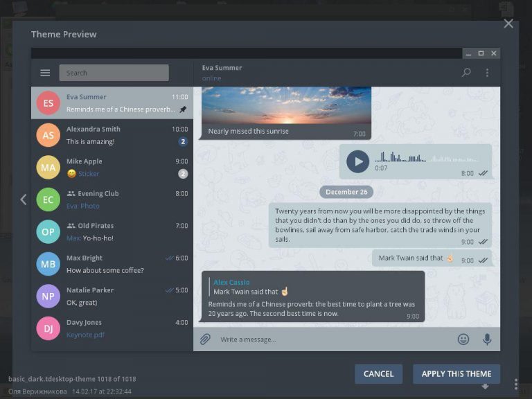
Task: Click unread badge on Alexandra Smith chat
Action: click(x=183, y=141)
